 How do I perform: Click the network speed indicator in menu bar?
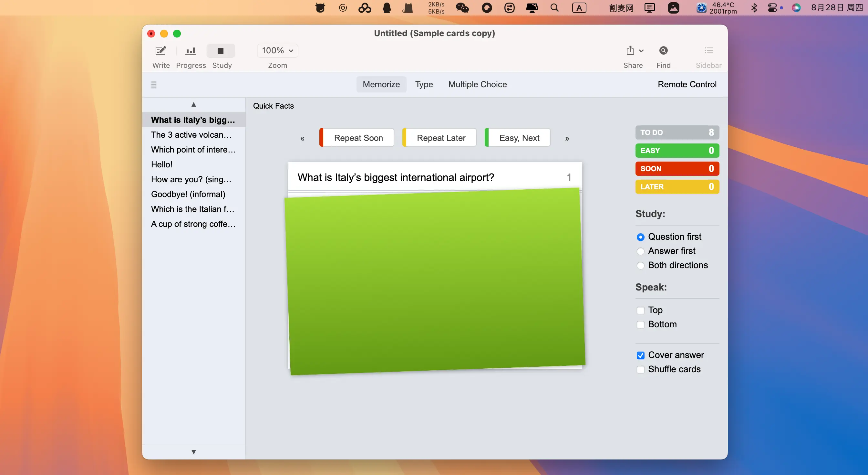[436, 8]
